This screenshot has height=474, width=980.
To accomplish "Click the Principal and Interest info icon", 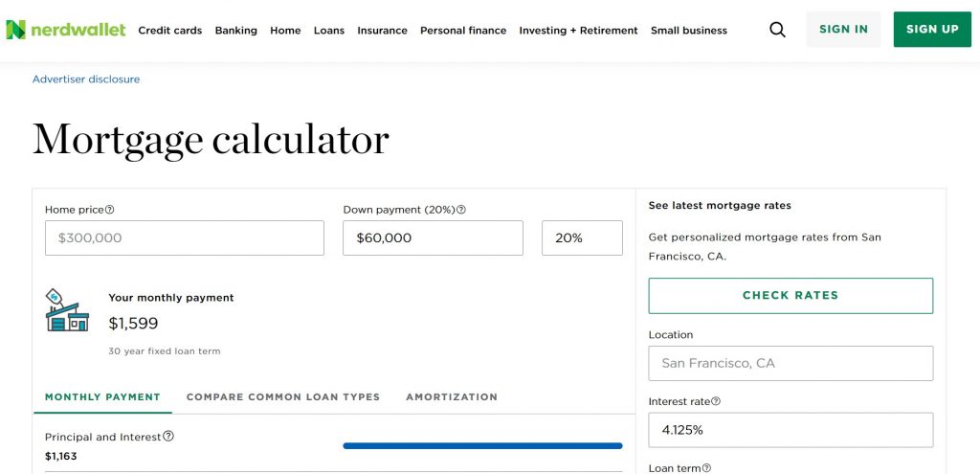I will 168,437.
